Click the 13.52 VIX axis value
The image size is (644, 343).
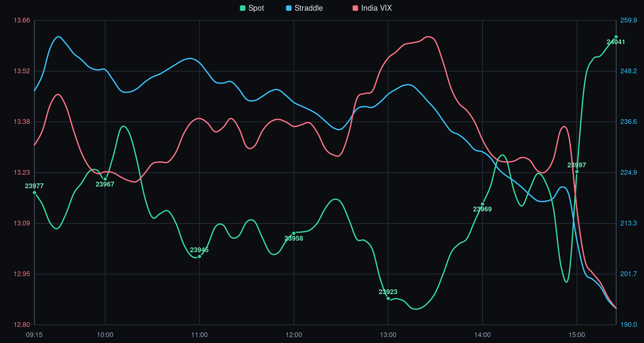pyautogui.click(x=21, y=71)
